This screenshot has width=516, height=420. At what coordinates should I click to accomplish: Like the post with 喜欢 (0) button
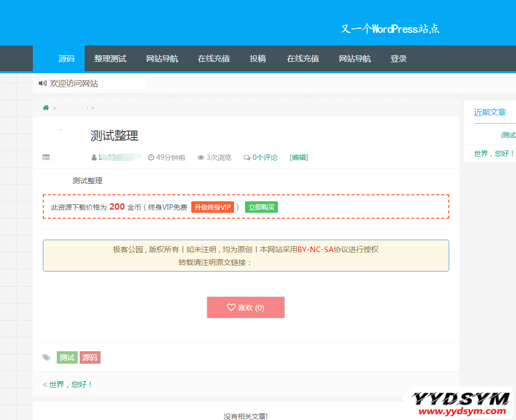tap(246, 307)
